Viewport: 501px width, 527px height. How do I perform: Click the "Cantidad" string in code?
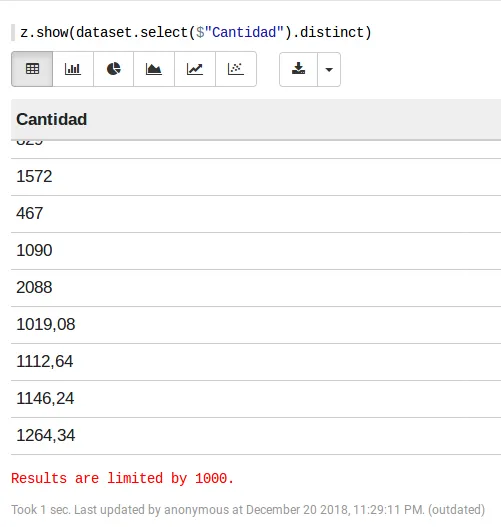[244, 33]
